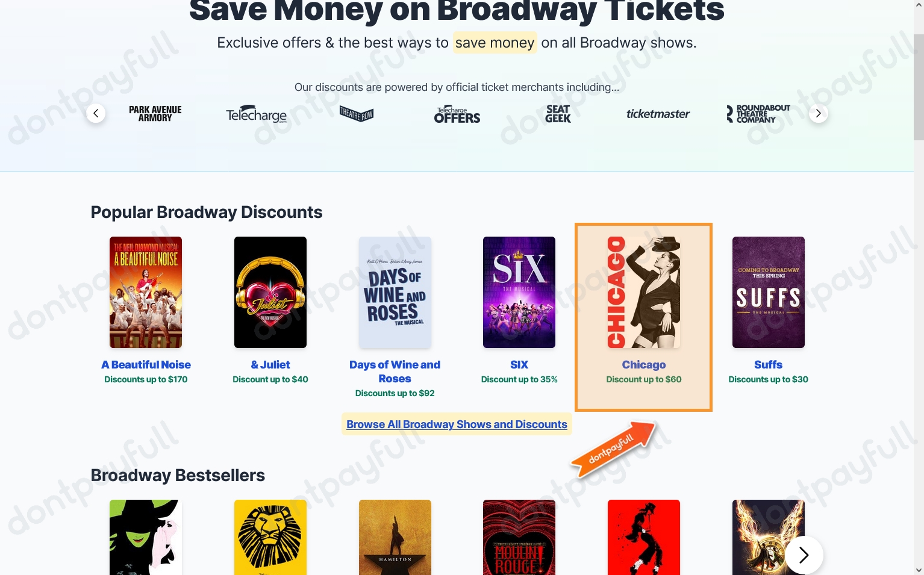Select the Telecharge Offers logo

457,114
